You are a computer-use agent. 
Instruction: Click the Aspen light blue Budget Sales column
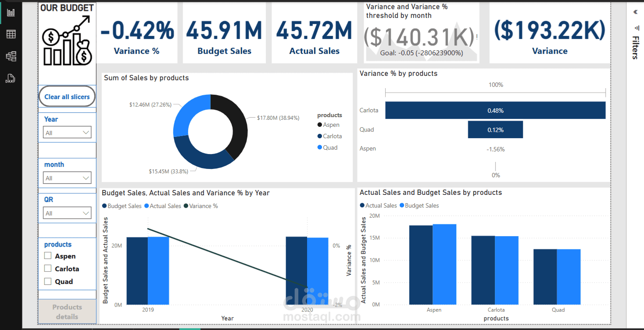(444, 264)
